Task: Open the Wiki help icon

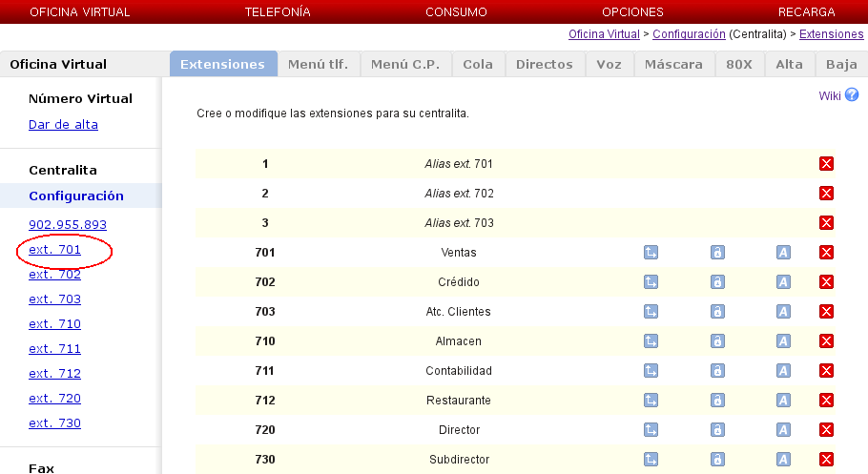Action: [852, 95]
